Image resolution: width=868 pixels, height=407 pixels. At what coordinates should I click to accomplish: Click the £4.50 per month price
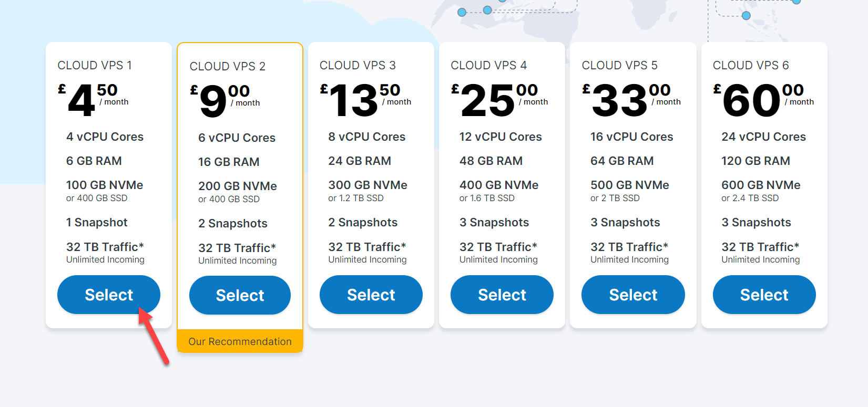94,100
